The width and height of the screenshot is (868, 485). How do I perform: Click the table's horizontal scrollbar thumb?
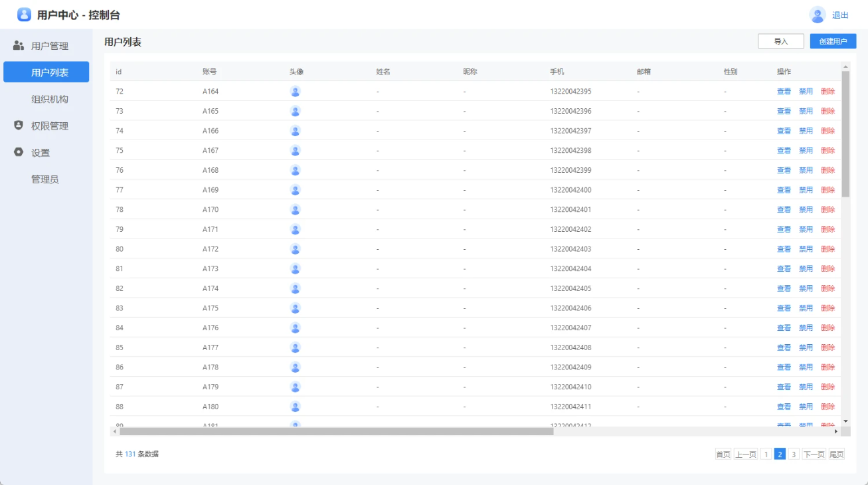pyautogui.click(x=336, y=431)
